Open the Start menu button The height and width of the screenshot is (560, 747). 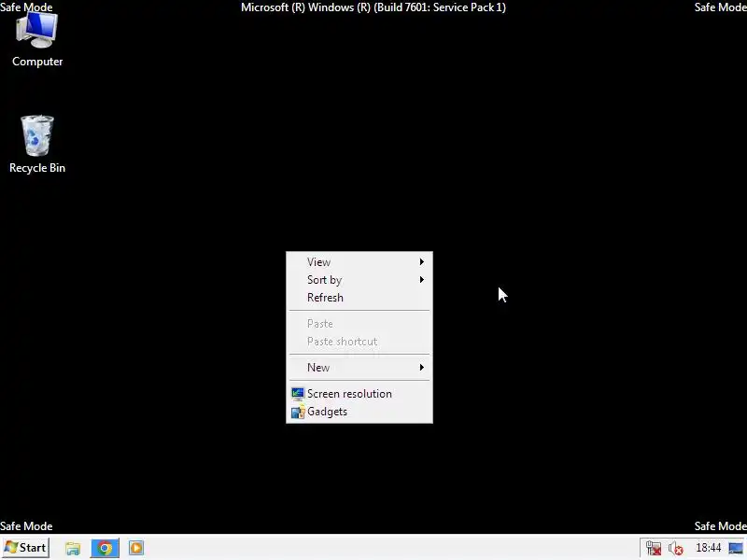coord(25,548)
